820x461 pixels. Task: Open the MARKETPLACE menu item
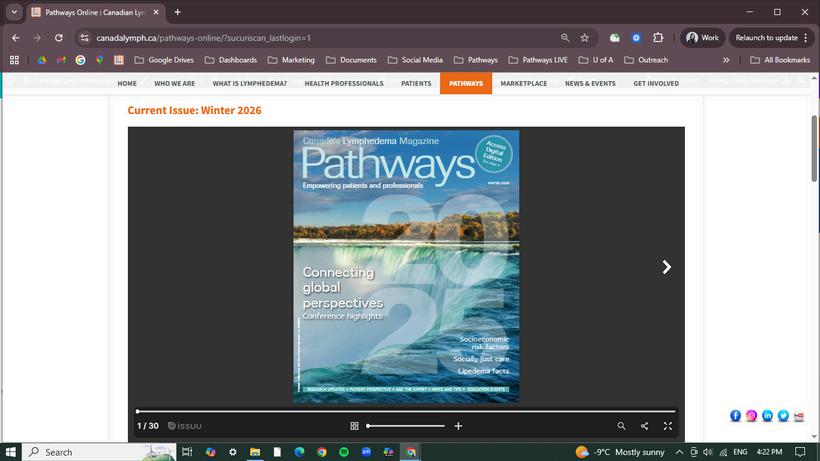(523, 83)
